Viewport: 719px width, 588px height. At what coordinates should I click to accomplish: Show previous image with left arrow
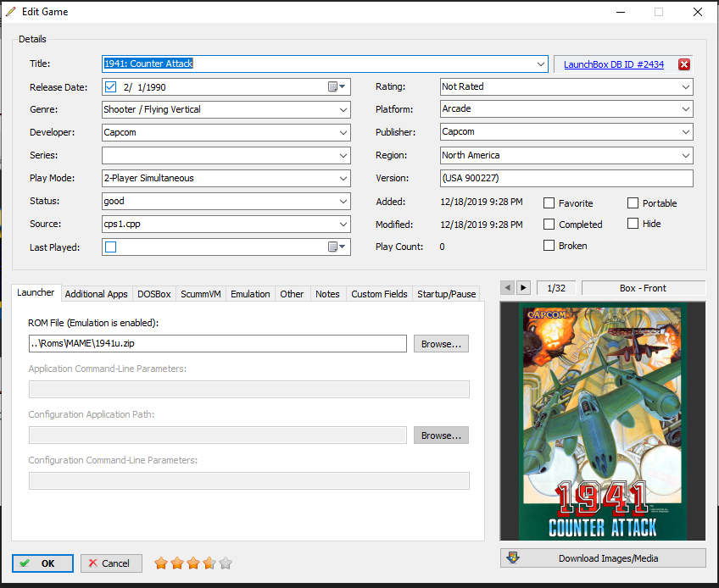[x=507, y=288]
